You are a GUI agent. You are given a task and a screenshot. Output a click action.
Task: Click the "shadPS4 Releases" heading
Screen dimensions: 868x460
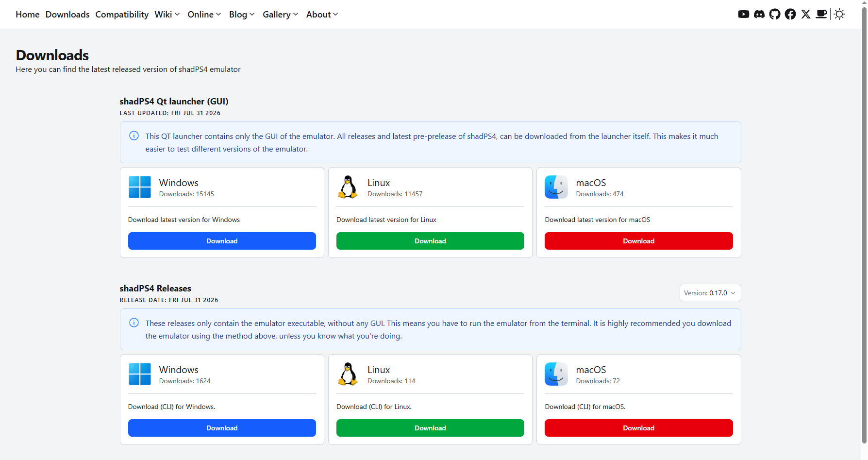point(155,289)
